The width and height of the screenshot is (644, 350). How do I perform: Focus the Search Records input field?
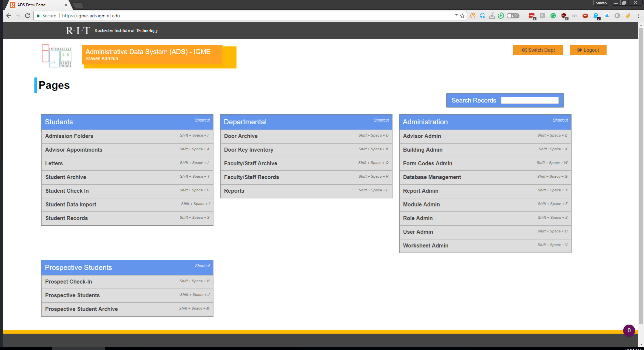(x=530, y=101)
